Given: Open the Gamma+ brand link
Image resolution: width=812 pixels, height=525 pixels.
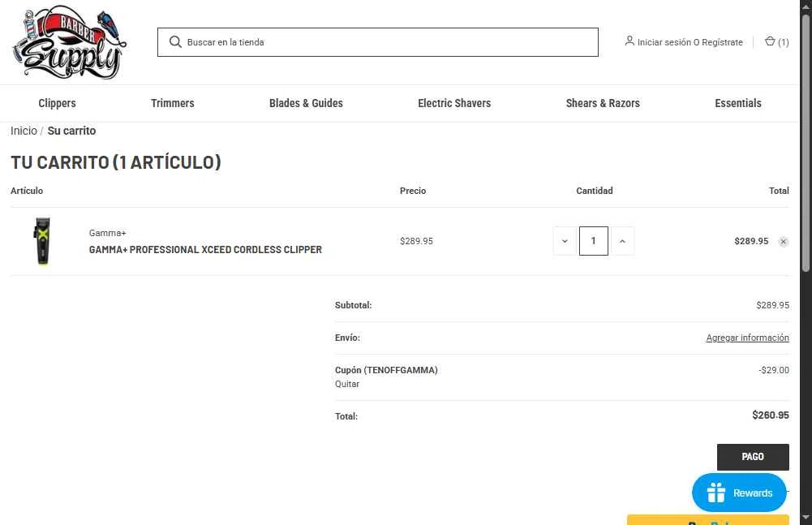Looking at the screenshot, I should [x=108, y=233].
